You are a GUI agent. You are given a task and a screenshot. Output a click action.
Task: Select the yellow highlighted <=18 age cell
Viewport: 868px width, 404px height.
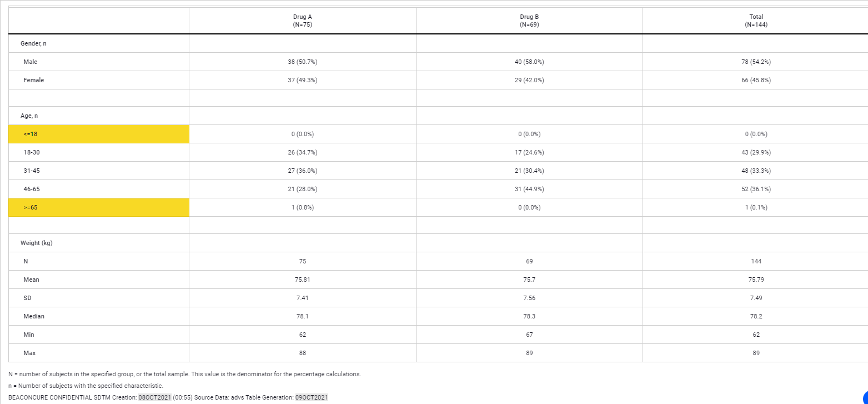tap(99, 134)
